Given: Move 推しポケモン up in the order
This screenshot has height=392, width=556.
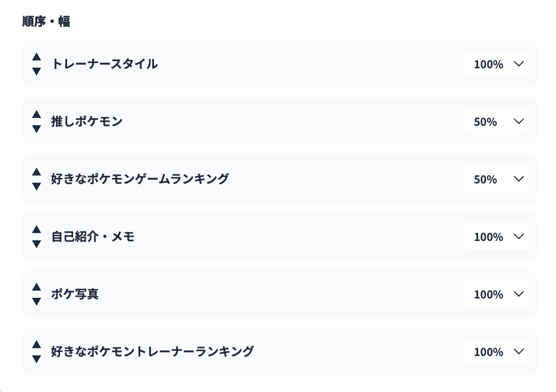Looking at the screenshot, I should click(37, 114).
